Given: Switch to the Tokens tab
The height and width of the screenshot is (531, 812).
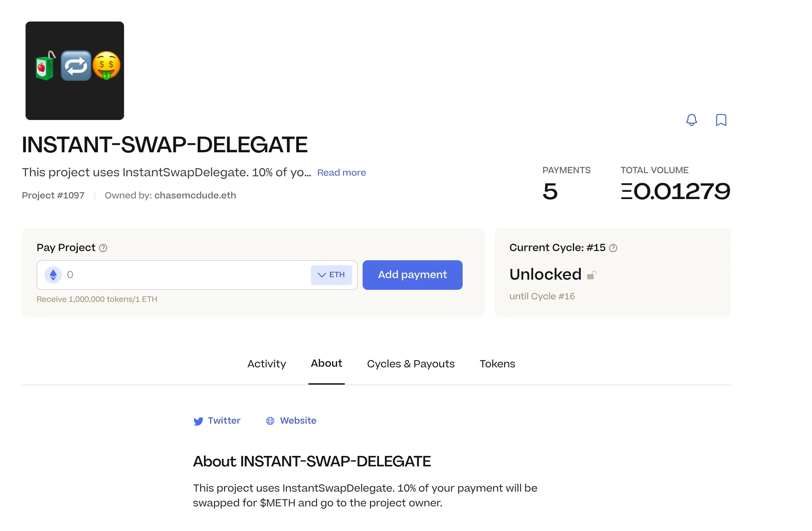Looking at the screenshot, I should (x=497, y=364).
